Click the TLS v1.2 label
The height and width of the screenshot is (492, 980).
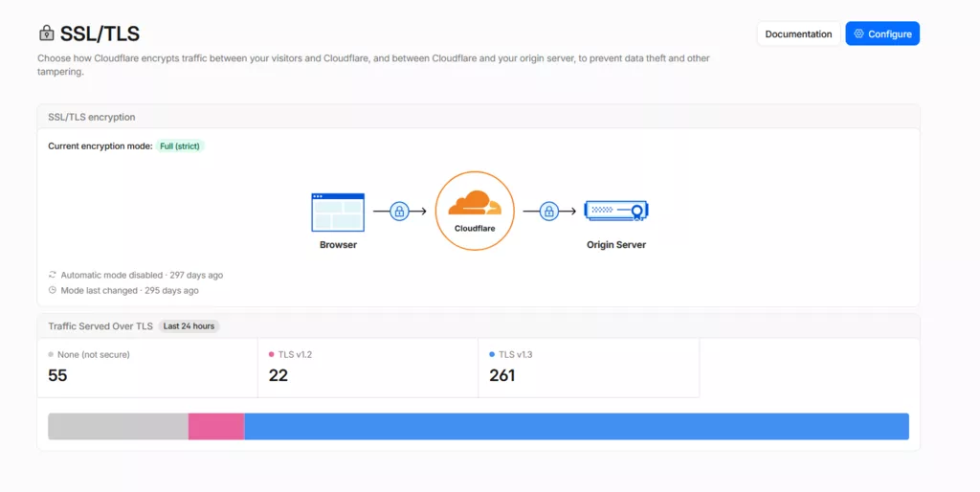click(295, 354)
